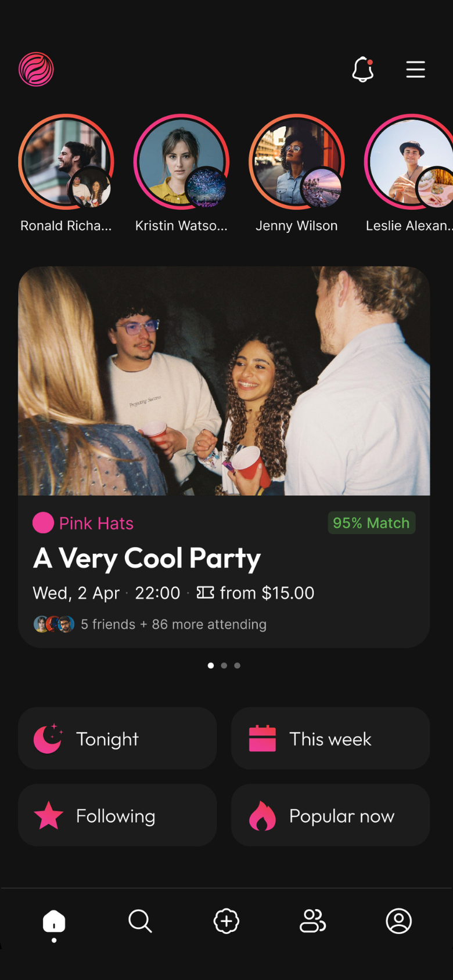View Kristin Watson's story
Screen dimensions: 453x980
(x=181, y=162)
